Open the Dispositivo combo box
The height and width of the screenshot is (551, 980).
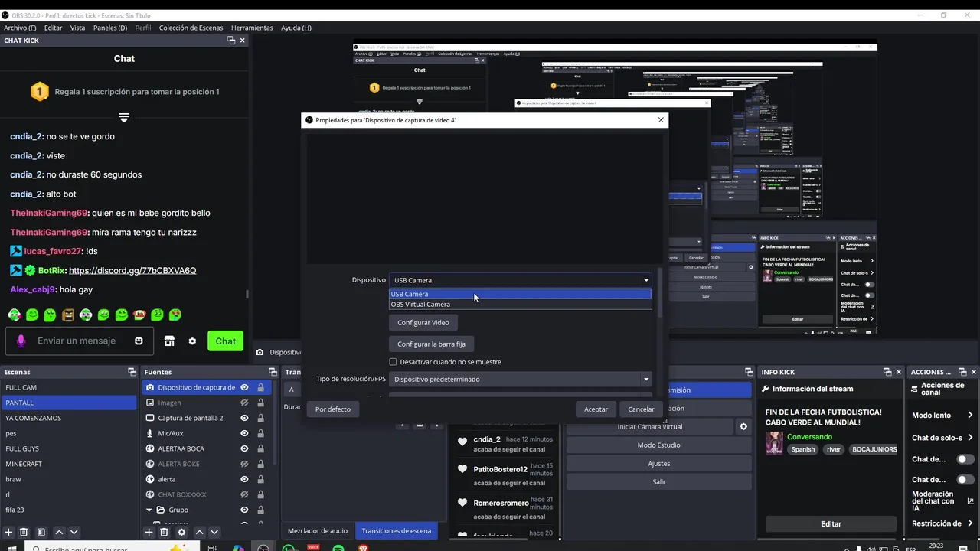[x=521, y=280]
